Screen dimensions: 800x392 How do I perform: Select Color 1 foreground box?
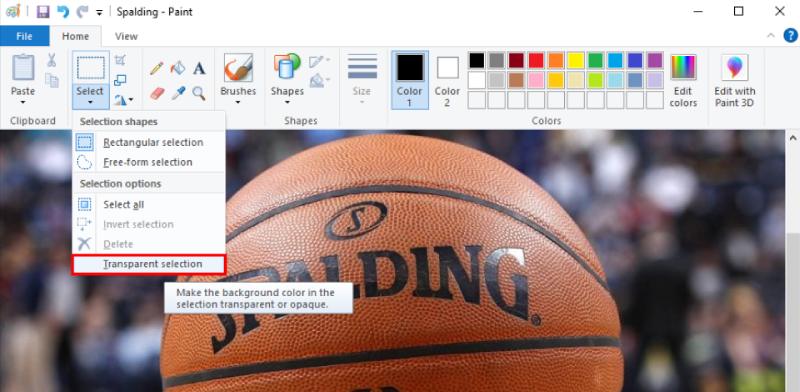click(x=410, y=80)
